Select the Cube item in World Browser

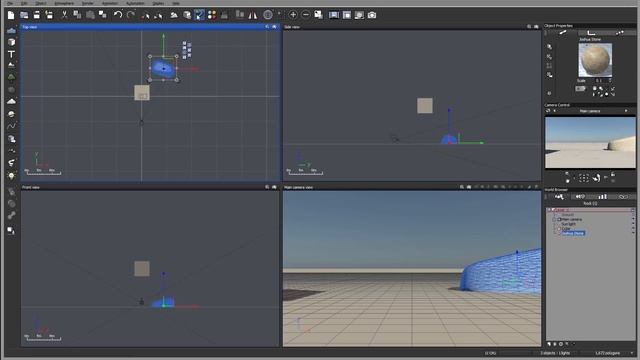(565, 229)
